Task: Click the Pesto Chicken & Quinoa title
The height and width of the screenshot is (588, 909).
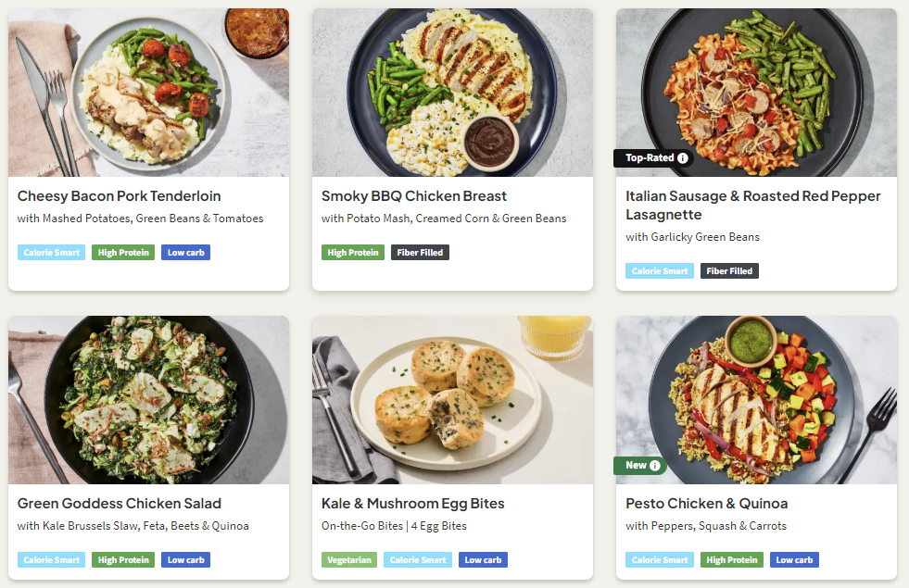Action: tap(706, 504)
